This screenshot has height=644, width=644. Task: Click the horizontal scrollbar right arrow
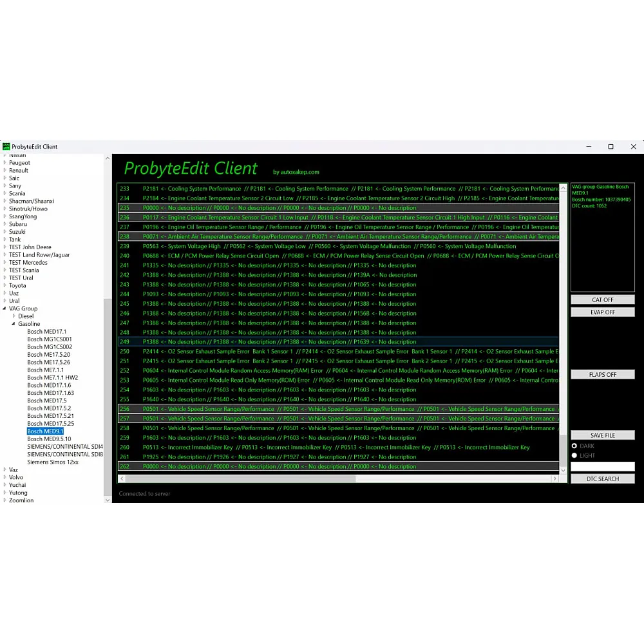click(x=555, y=478)
